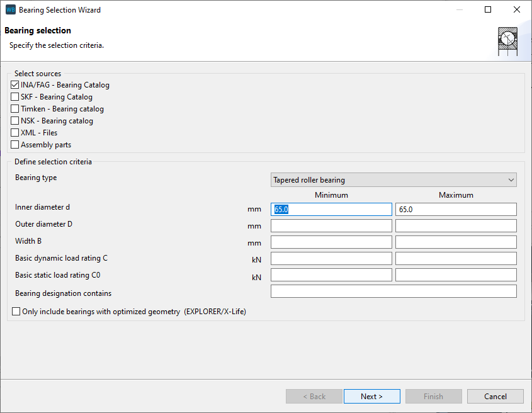Tick the XML - Files checkbox
532x413 pixels.
(15, 133)
